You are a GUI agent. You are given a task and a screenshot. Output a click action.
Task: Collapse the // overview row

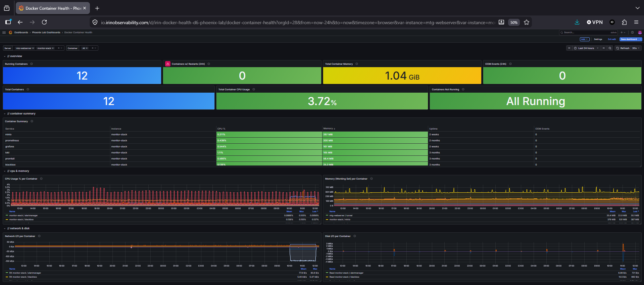coord(13,56)
